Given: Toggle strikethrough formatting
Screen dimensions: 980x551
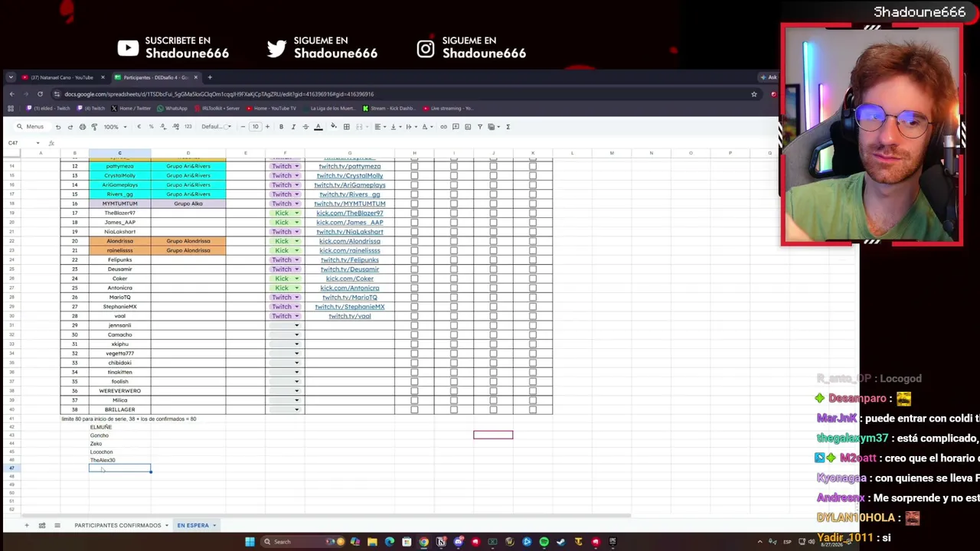Looking at the screenshot, I should point(305,127).
